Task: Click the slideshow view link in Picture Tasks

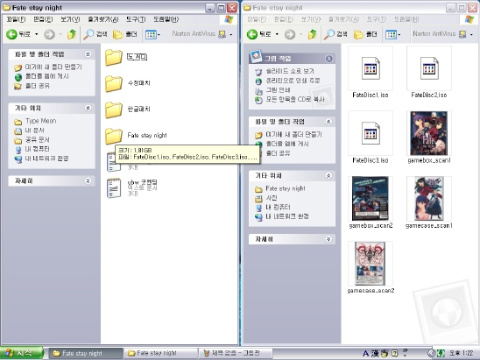Action: click(x=290, y=71)
